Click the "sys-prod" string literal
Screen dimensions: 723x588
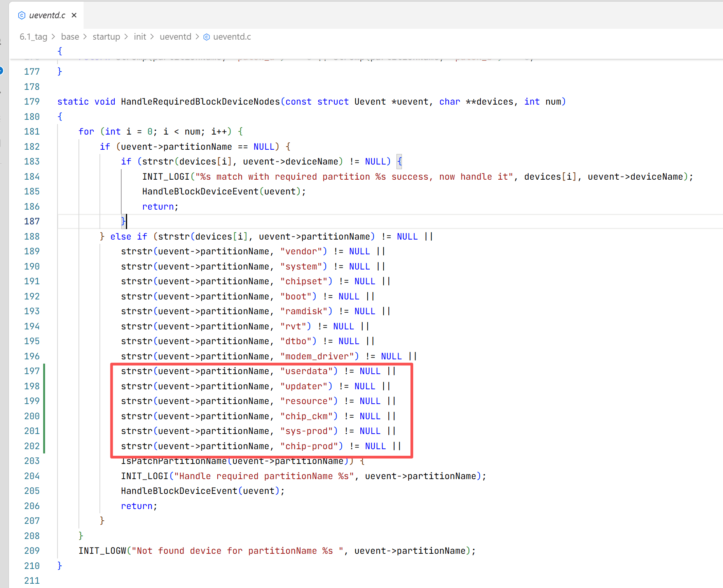point(307,431)
